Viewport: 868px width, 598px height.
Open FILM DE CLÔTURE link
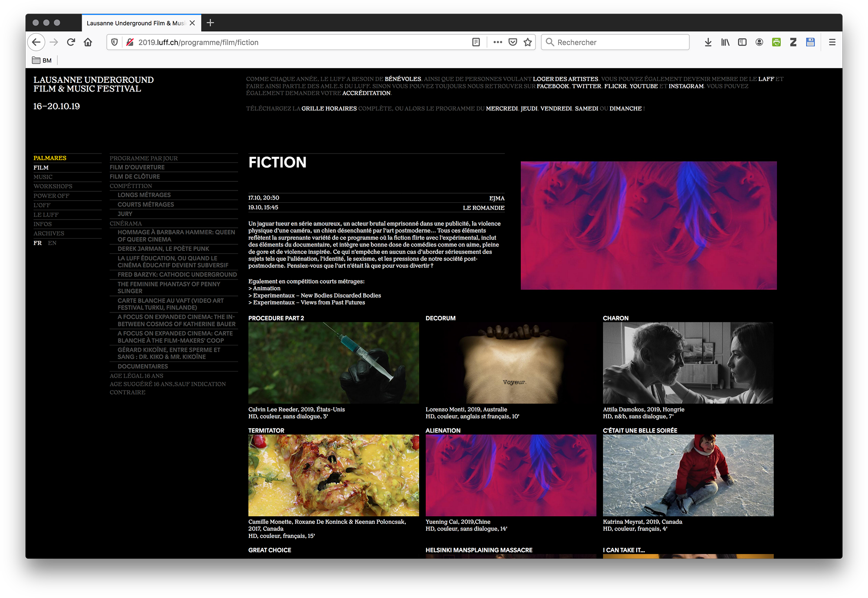pos(135,177)
